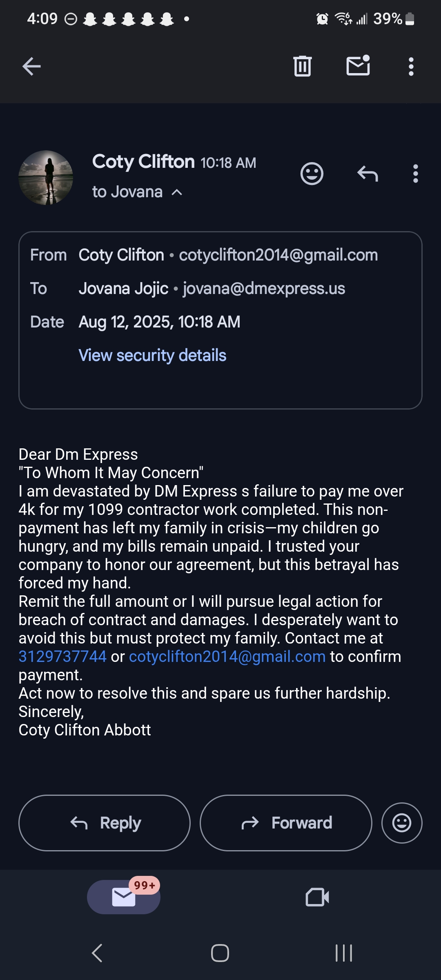Add emoji reaction beside sender name

tap(312, 174)
